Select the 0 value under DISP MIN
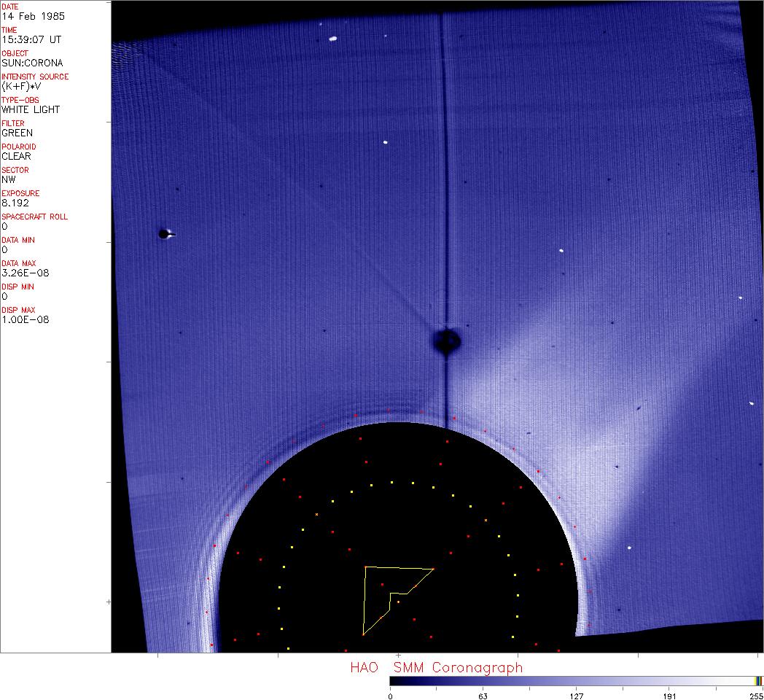This screenshot has height=700, width=764. tap(4, 297)
